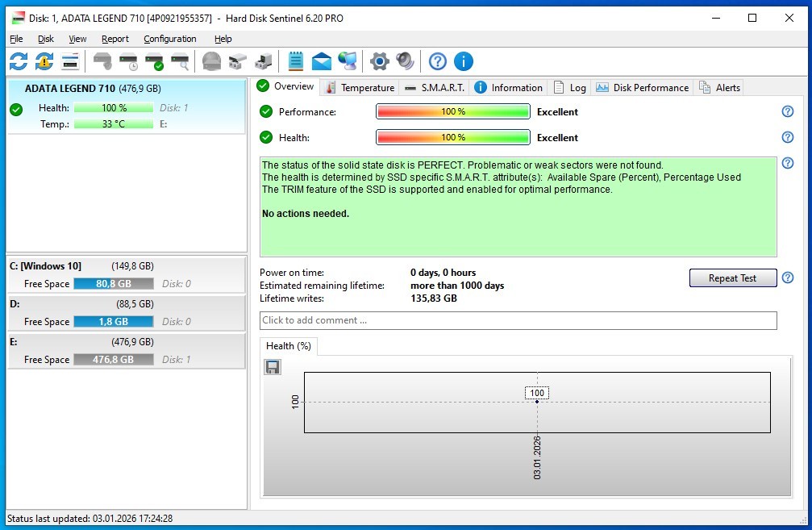Viewport: 812px width, 530px height.
Task: Click the bar chart with tall disk icon
Action: tap(264, 61)
